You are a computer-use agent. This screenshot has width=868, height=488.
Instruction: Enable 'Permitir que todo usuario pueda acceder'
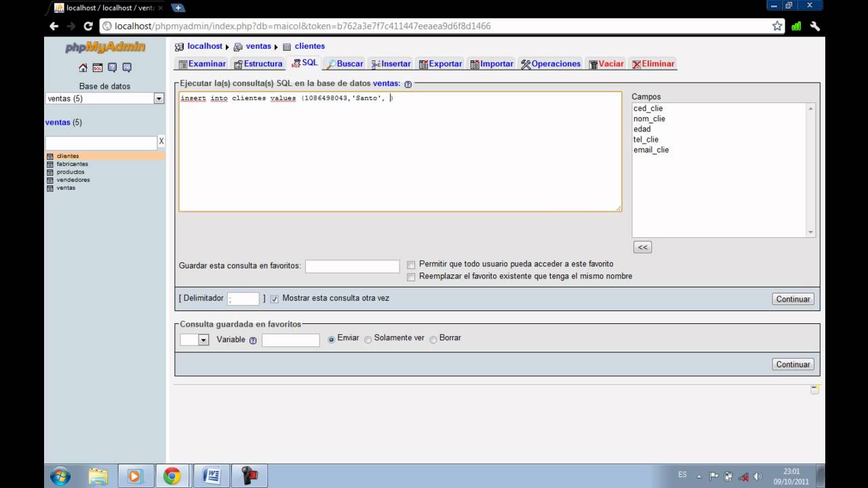click(411, 265)
